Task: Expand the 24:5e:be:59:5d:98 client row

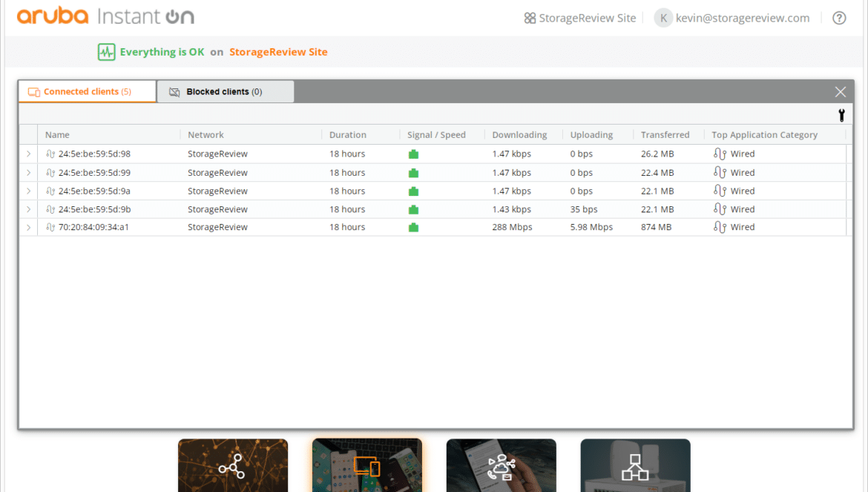Action: (29, 154)
